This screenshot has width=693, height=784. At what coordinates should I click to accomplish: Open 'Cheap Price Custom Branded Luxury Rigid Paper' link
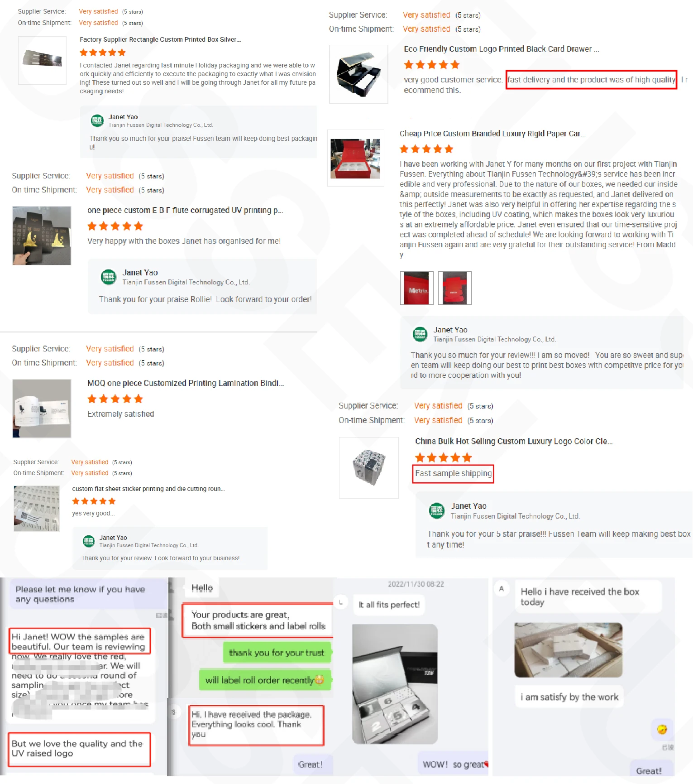tap(492, 134)
